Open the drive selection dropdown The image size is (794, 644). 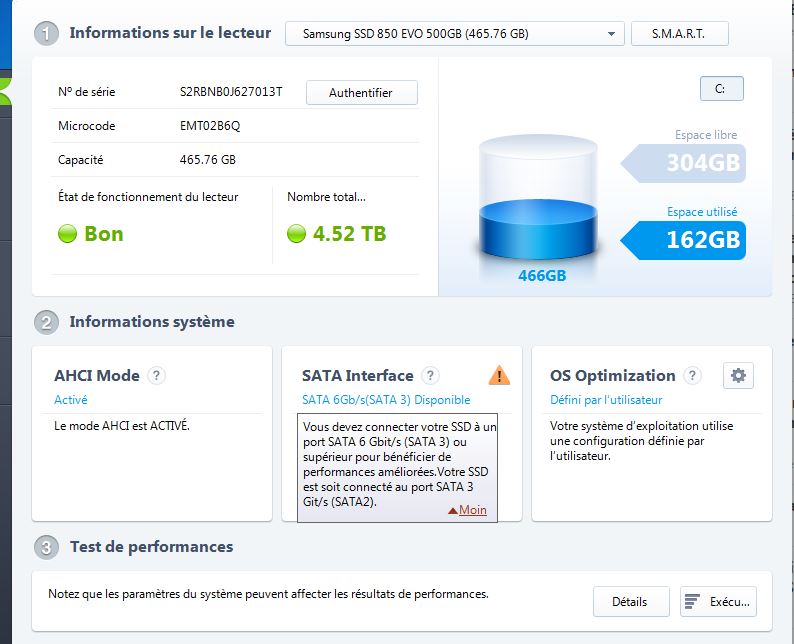point(454,34)
